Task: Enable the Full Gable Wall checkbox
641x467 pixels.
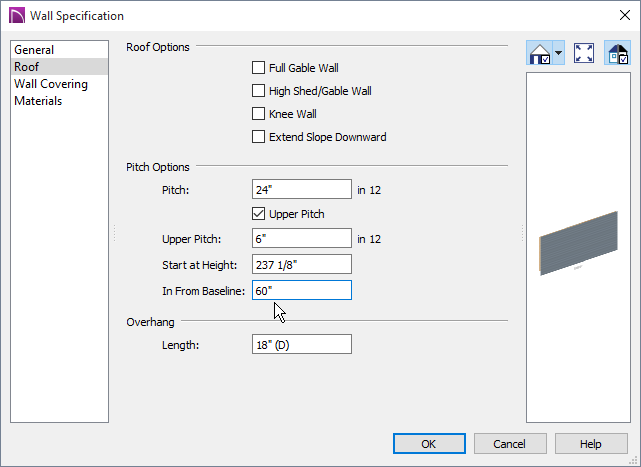Action: [x=258, y=67]
